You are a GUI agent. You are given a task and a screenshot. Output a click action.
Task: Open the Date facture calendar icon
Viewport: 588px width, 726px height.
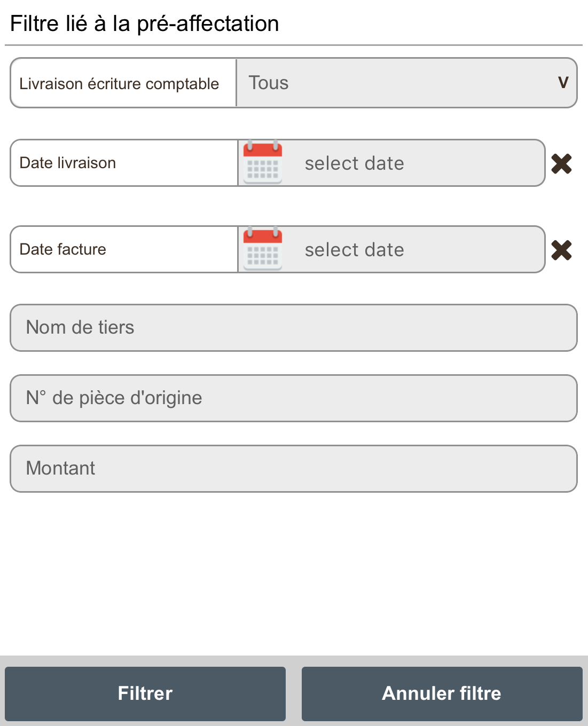point(262,249)
